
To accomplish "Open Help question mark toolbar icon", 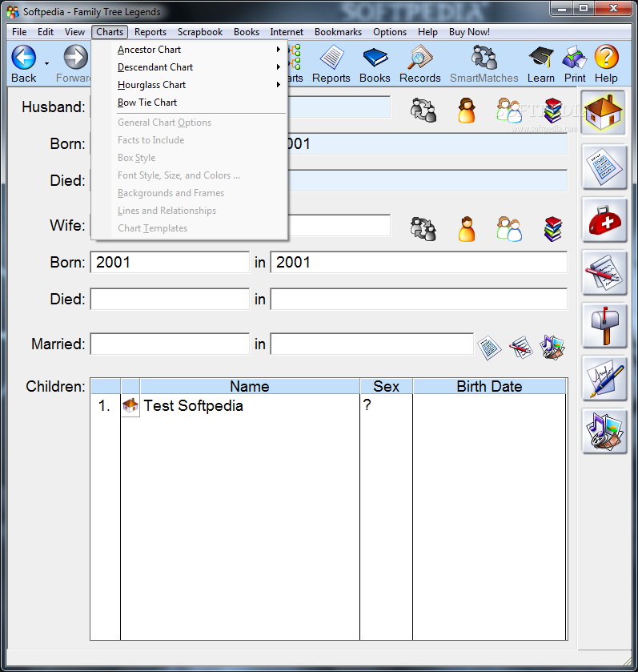I will [606, 64].
